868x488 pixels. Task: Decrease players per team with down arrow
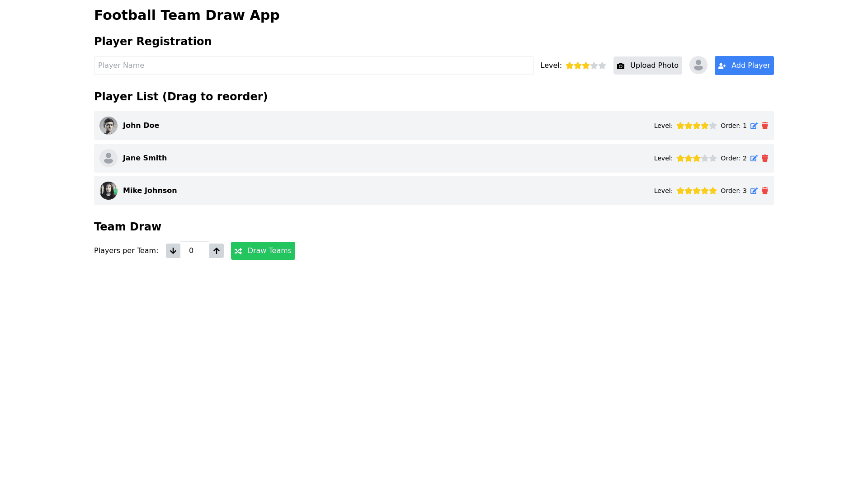173,251
